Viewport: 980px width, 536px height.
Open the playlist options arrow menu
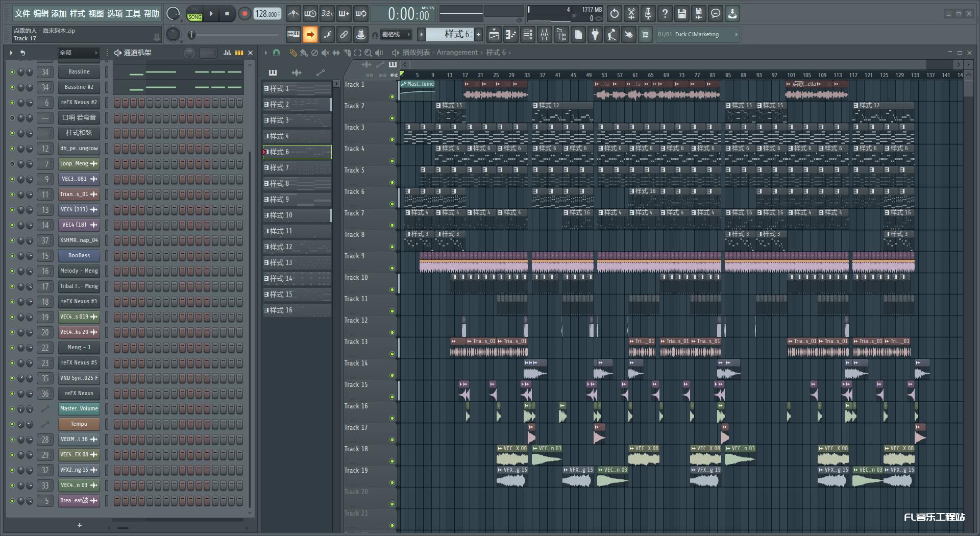(265, 53)
